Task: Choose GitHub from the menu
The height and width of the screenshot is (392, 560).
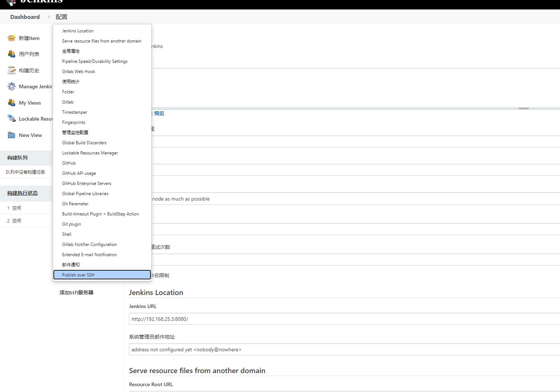Action: pos(102,163)
